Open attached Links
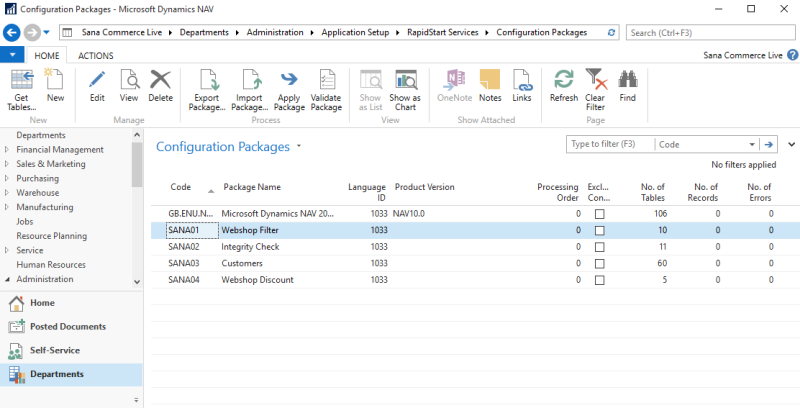This screenshot has width=800, height=408. click(x=521, y=86)
